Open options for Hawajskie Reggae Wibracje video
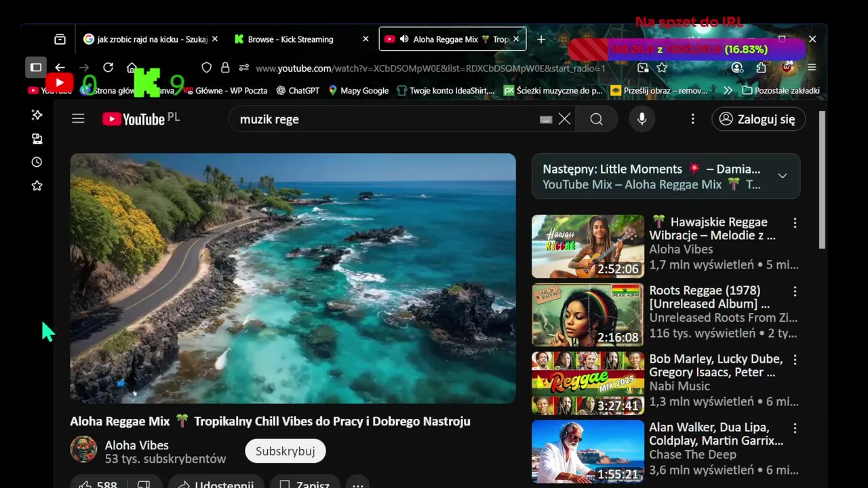The height and width of the screenshot is (488, 868). pos(795,223)
